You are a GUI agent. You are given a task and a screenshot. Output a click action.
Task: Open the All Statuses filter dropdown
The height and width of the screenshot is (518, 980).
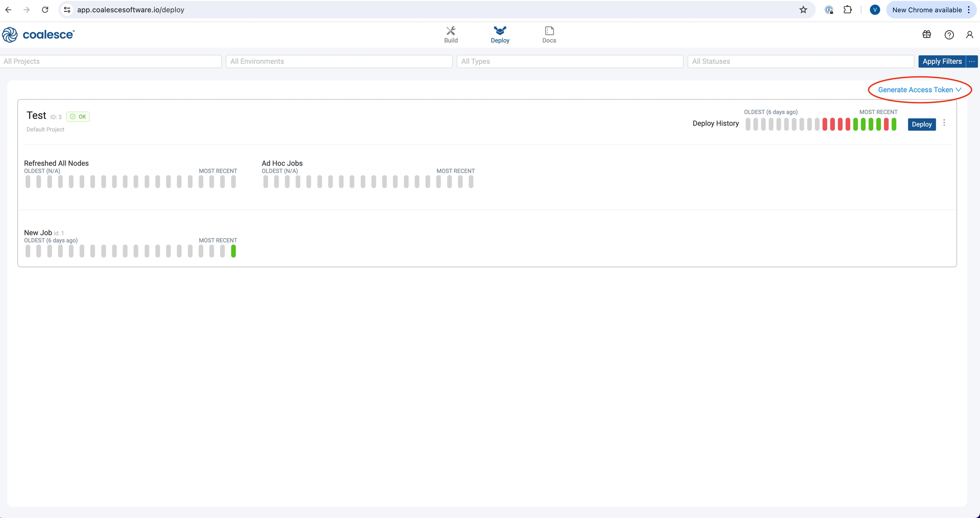(800, 61)
